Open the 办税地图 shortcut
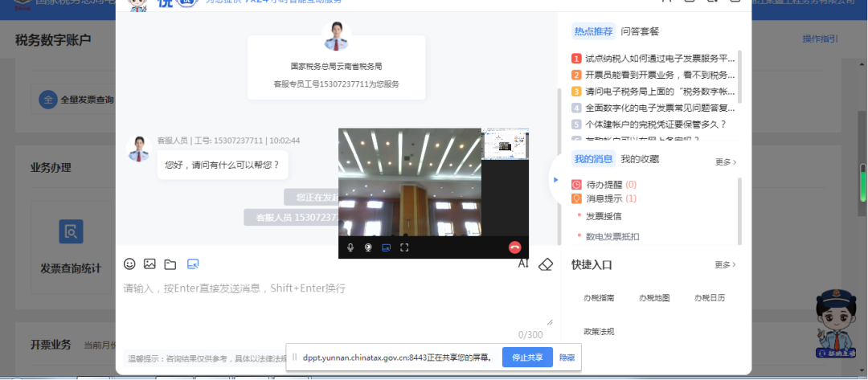868x380 pixels. [x=654, y=297]
